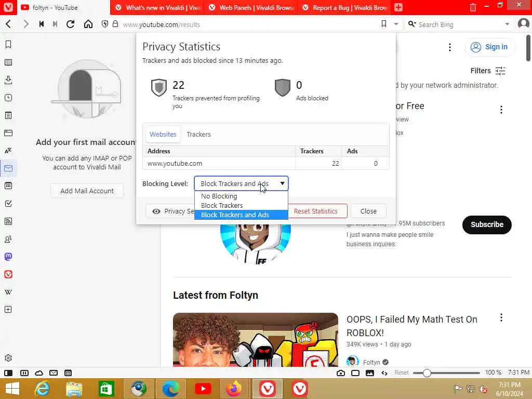This screenshot has width=532, height=399.
Task: Reload the current page
Action: 70,24
